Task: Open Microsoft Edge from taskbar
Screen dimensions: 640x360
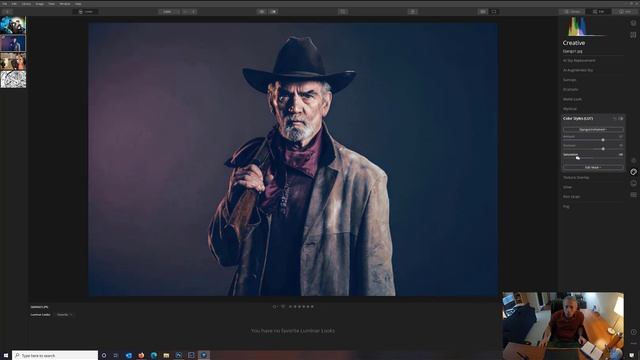Action: click(154, 356)
